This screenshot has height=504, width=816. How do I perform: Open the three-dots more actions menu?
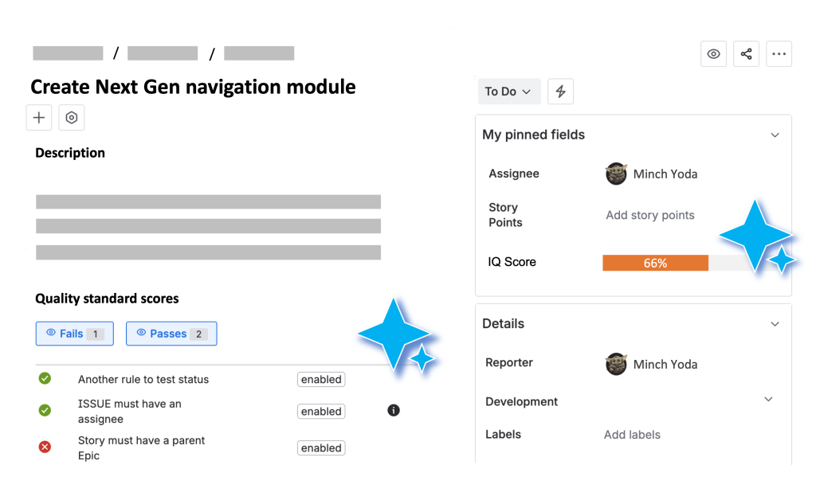coord(779,54)
